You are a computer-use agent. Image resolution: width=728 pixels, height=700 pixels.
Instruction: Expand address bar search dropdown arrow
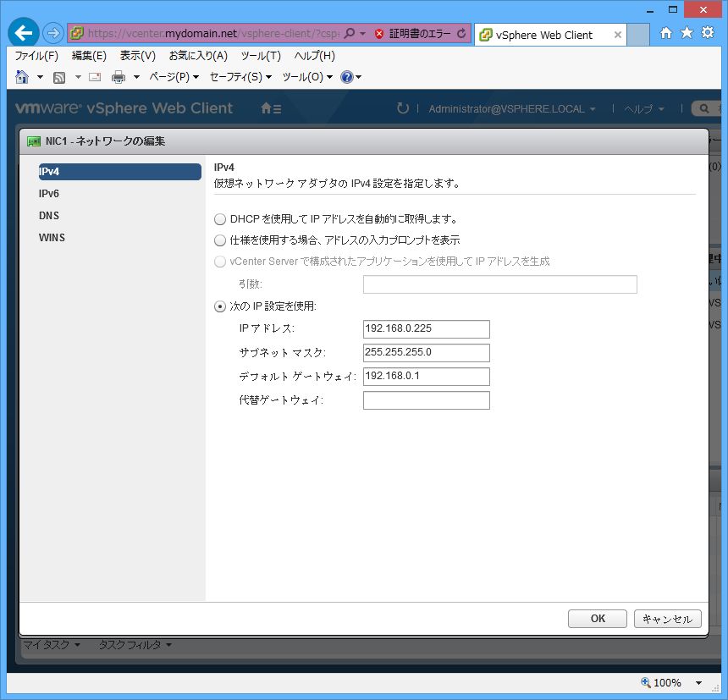[x=362, y=33]
